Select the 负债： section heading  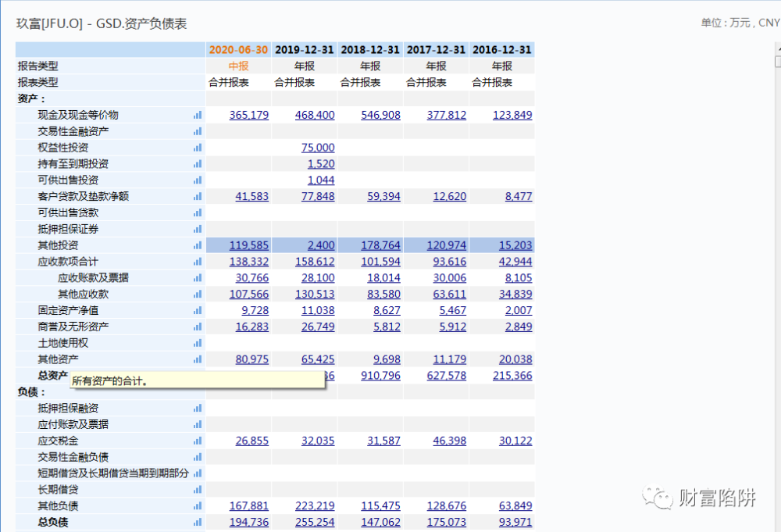31,392
